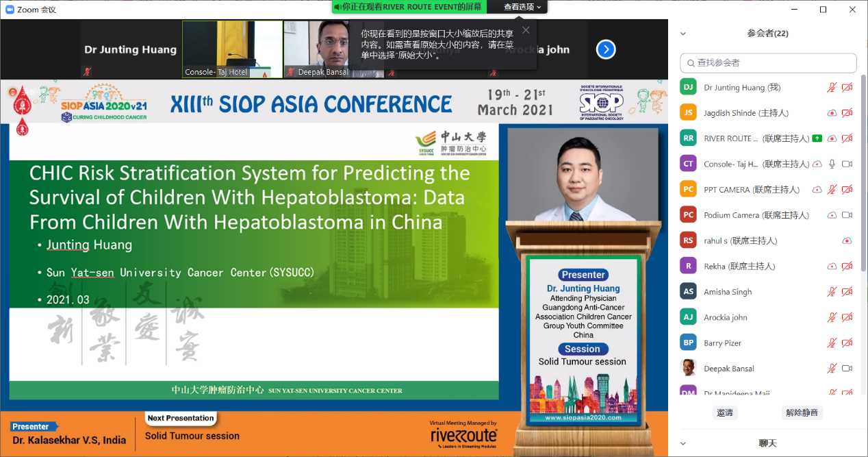Select participant Jagdish Shinde in list

767,113
